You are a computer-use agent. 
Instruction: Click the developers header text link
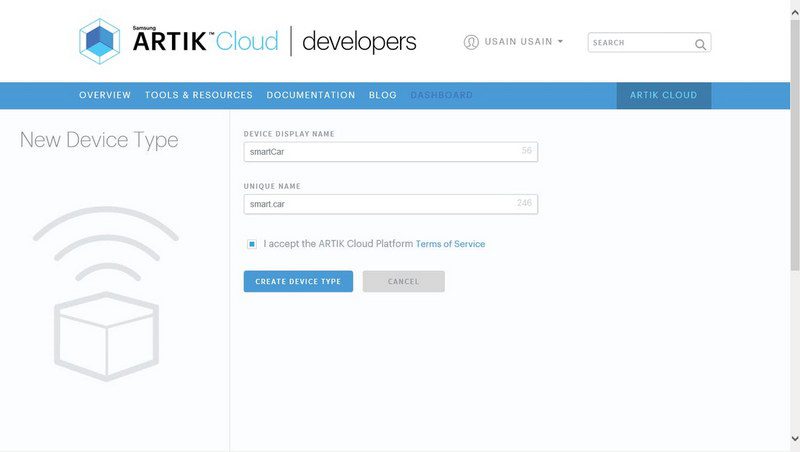click(359, 42)
